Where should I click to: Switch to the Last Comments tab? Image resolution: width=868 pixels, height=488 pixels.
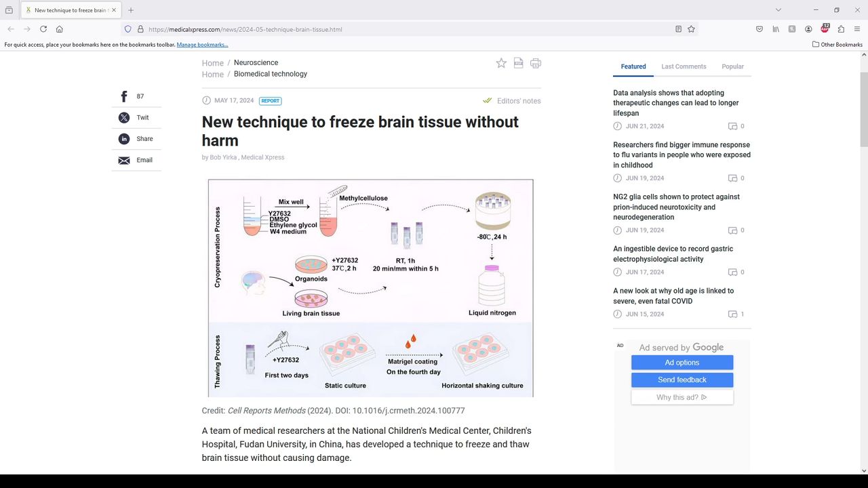(684, 66)
